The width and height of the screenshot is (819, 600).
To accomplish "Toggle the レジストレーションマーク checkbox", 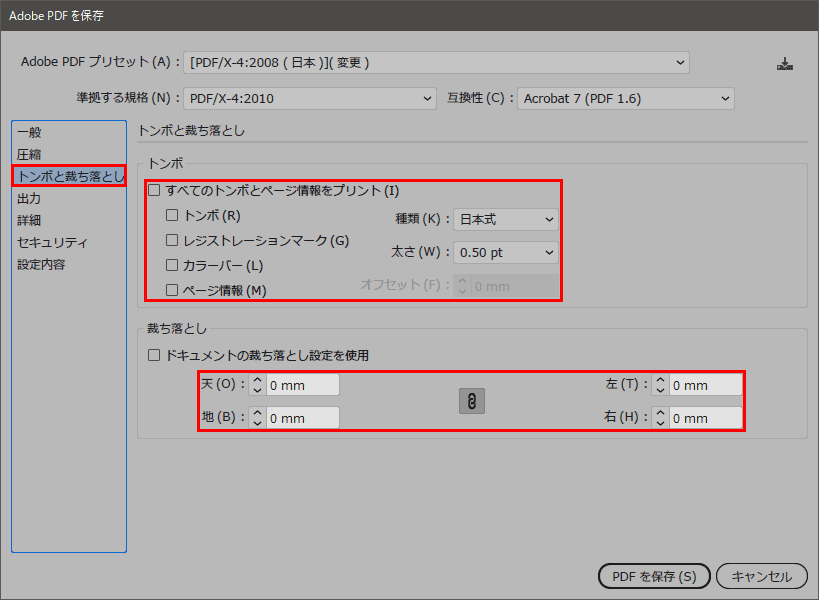I will coord(172,240).
